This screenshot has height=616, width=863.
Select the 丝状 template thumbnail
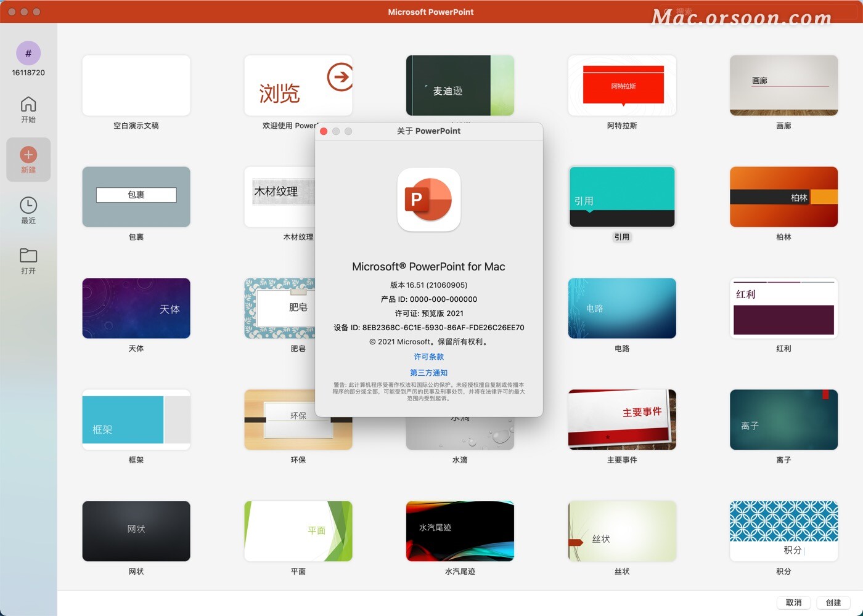pyautogui.click(x=622, y=531)
